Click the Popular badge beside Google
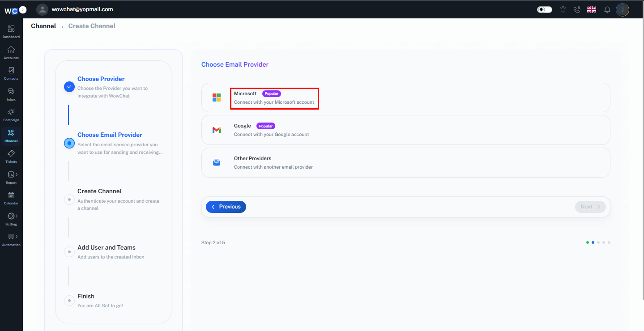The height and width of the screenshot is (331, 644). pyautogui.click(x=266, y=126)
